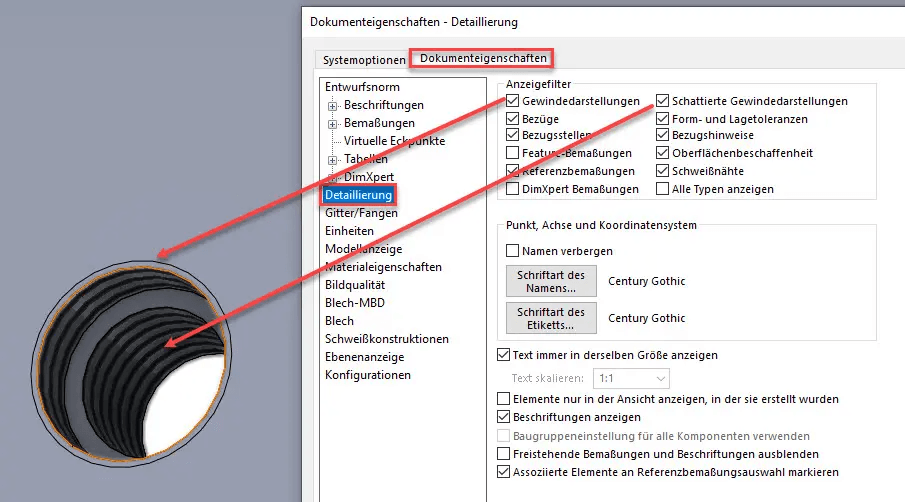Select the Entwurfsnorm tree item
This screenshot has width=905, height=502.
point(361,87)
